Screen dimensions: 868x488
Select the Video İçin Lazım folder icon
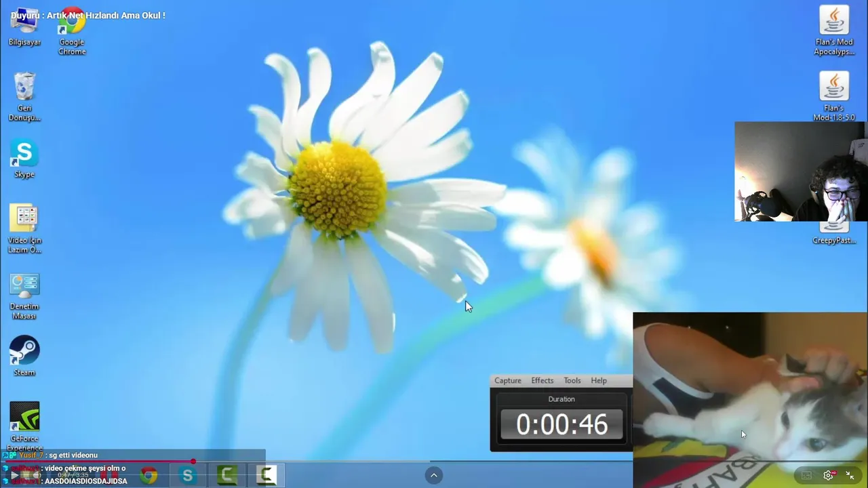coord(24,228)
